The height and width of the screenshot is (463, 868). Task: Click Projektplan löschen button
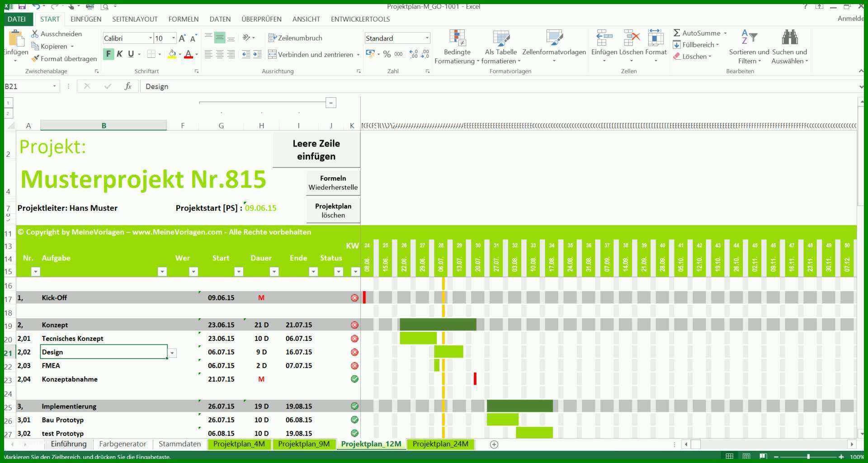[x=333, y=211]
